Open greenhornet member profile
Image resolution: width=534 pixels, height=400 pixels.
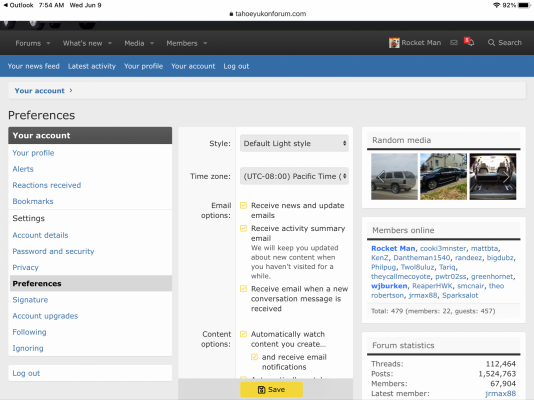click(492, 276)
